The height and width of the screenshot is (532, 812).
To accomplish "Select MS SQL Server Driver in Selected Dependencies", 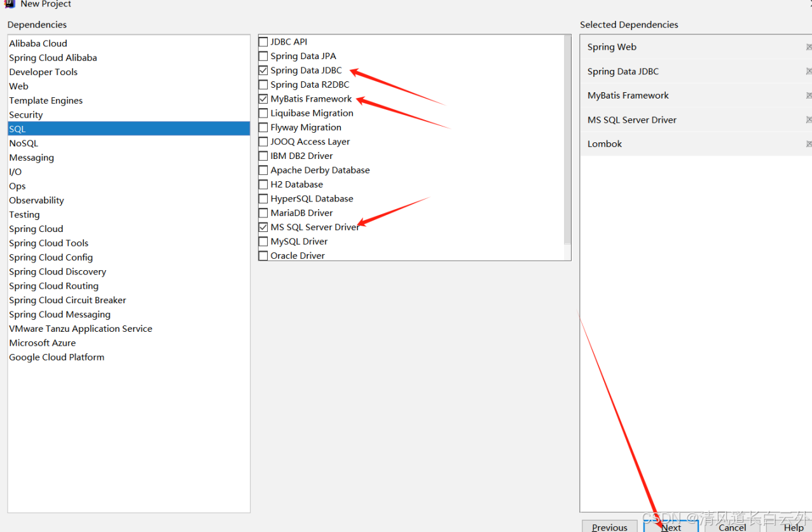I will click(x=696, y=119).
